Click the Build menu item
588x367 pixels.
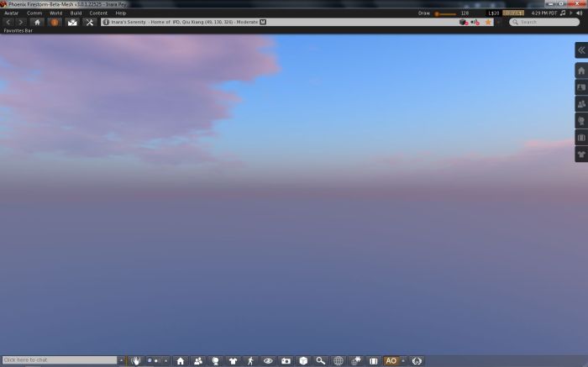click(x=76, y=13)
